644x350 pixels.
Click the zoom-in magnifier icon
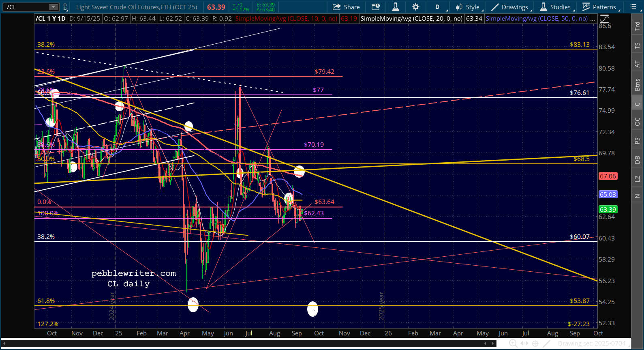pyautogui.click(x=513, y=344)
